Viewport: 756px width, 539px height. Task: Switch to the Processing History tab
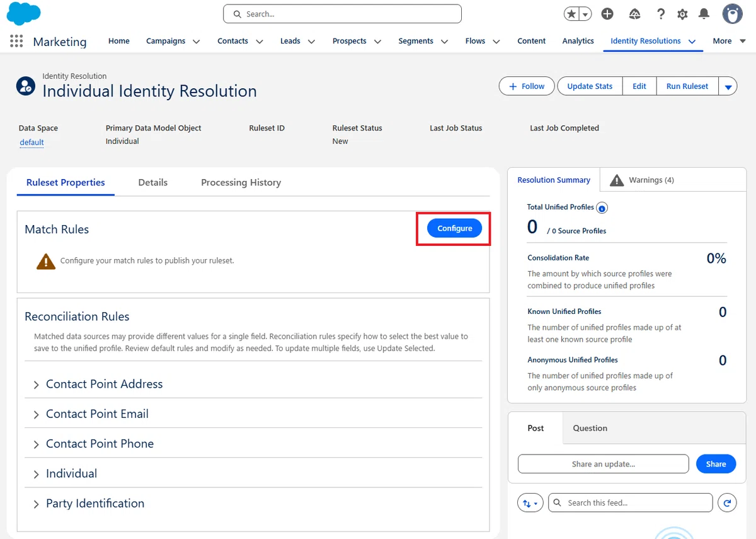(241, 183)
